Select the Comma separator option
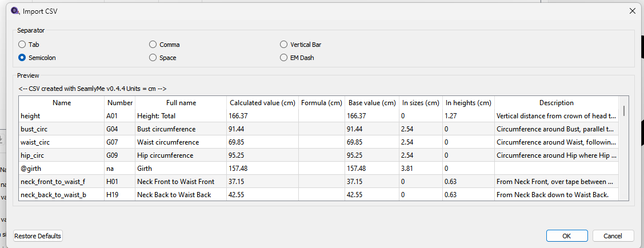644x248 pixels. point(153,45)
